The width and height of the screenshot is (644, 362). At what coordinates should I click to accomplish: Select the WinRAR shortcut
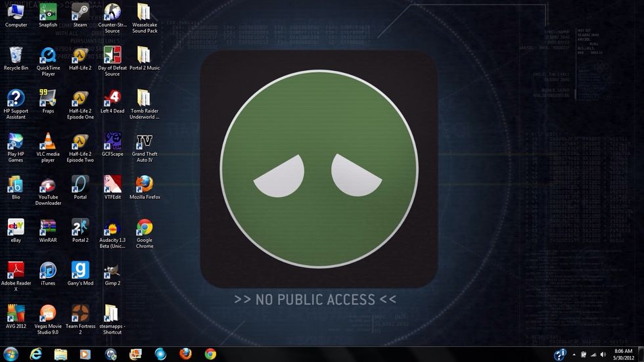pyautogui.click(x=48, y=231)
